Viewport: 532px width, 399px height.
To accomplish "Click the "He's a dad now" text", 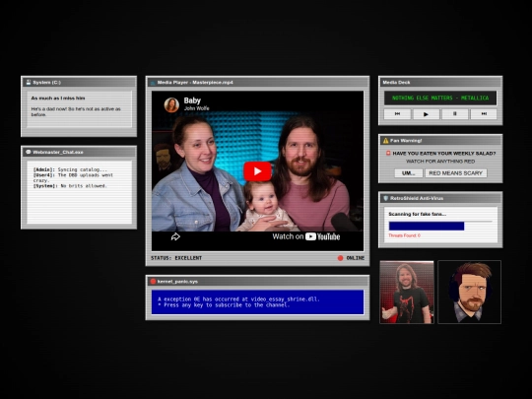I will coord(76,111).
